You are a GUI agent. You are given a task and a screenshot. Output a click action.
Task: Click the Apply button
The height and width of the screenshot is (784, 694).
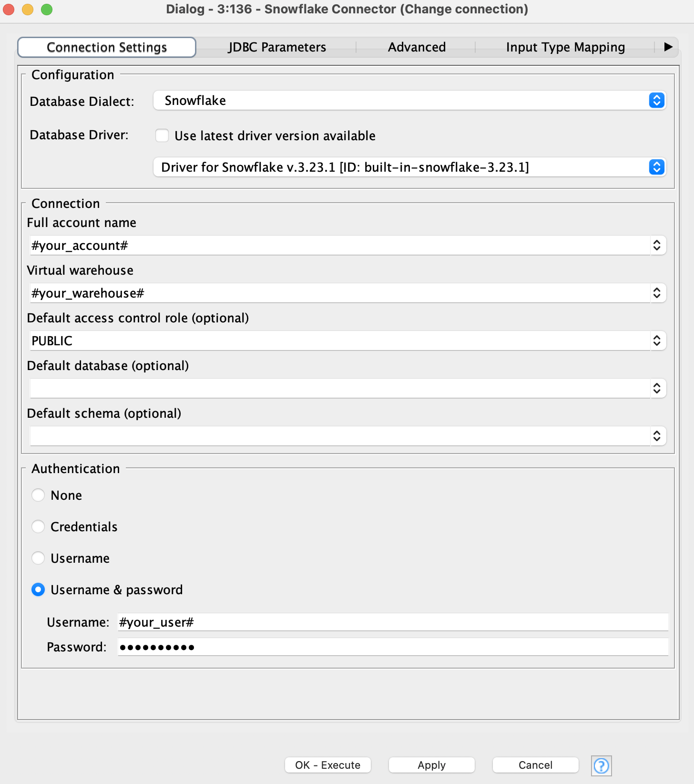[x=432, y=765]
